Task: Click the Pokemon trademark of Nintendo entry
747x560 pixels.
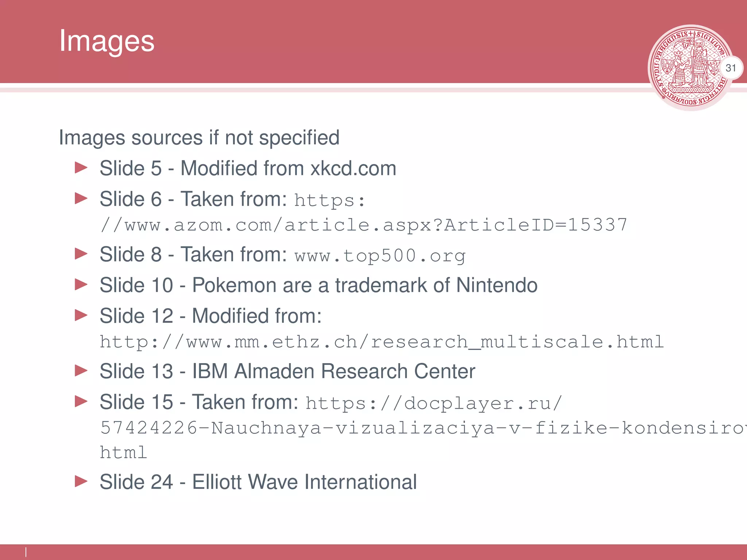Action: pos(318,285)
